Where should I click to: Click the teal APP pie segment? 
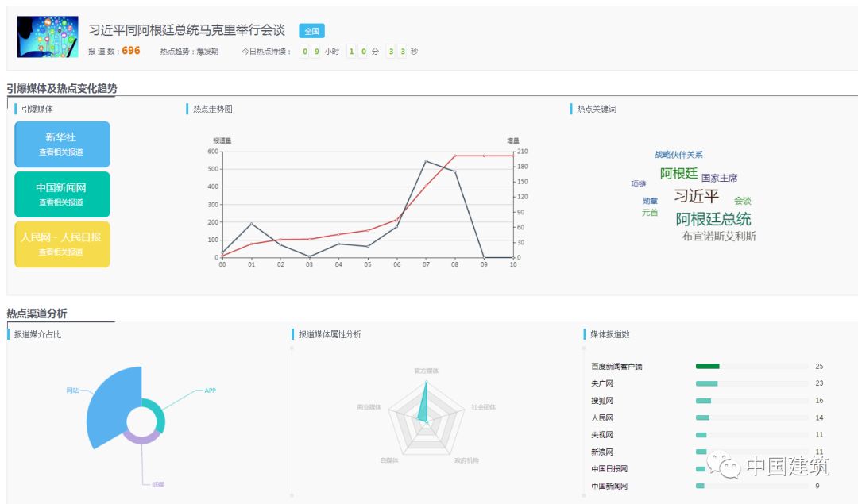(x=158, y=415)
